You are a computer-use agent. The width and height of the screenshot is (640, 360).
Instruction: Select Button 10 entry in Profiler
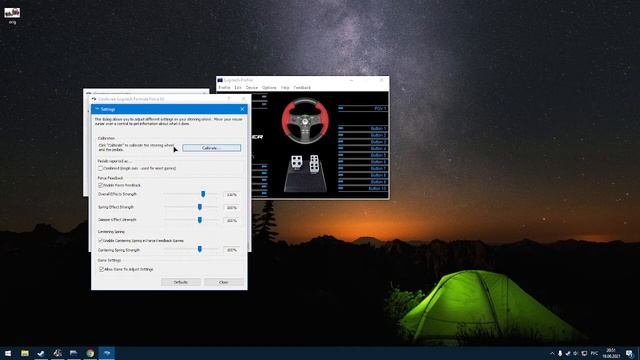(x=362, y=189)
